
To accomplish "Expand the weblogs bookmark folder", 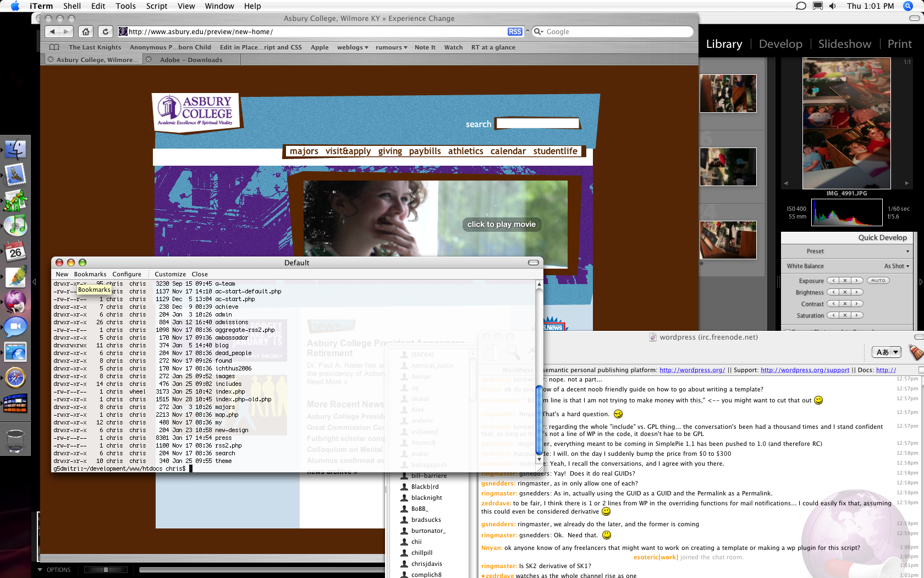I will click(353, 47).
